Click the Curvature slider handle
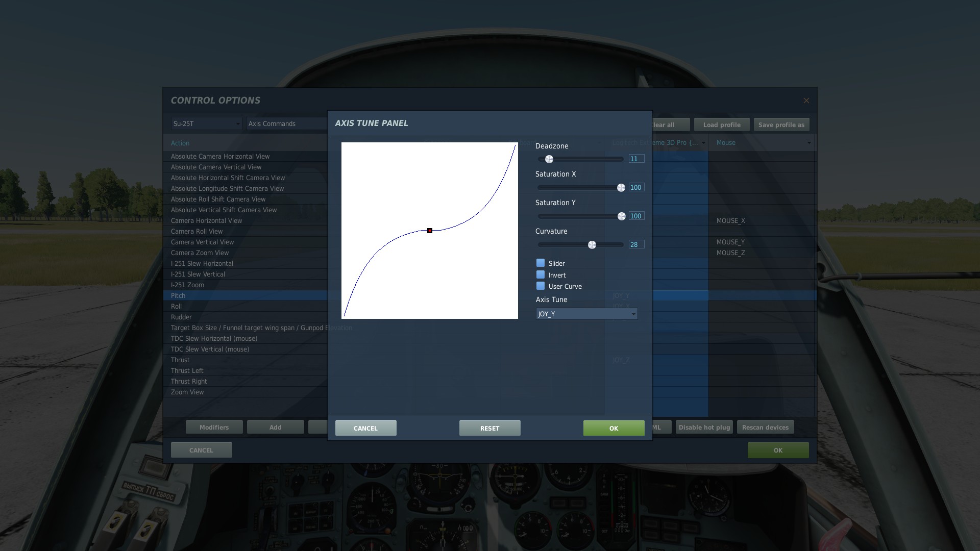This screenshot has width=980, height=551. click(592, 245)
